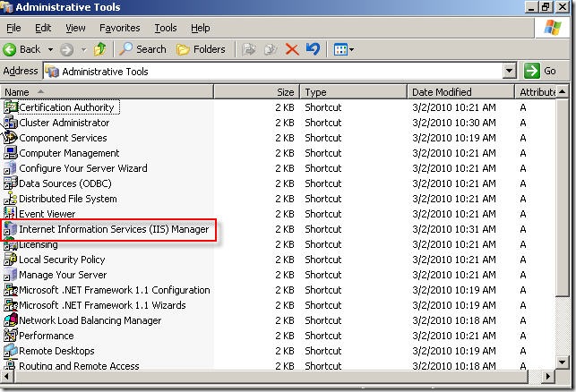Screen dimensions: 576x392
Task: Select the Remote Desktops icon
Action: point(10,351)
